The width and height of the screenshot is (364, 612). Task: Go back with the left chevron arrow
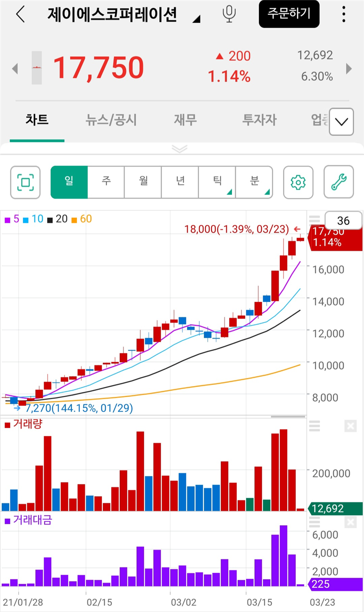click(x=20, y=15)
